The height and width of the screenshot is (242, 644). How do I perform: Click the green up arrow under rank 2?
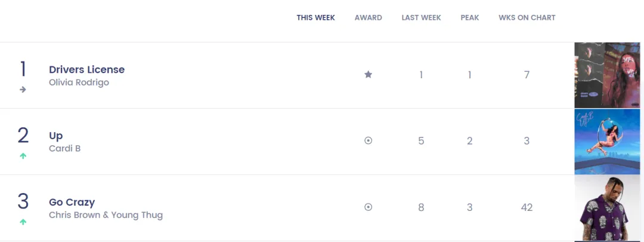[x=23, y=155]
